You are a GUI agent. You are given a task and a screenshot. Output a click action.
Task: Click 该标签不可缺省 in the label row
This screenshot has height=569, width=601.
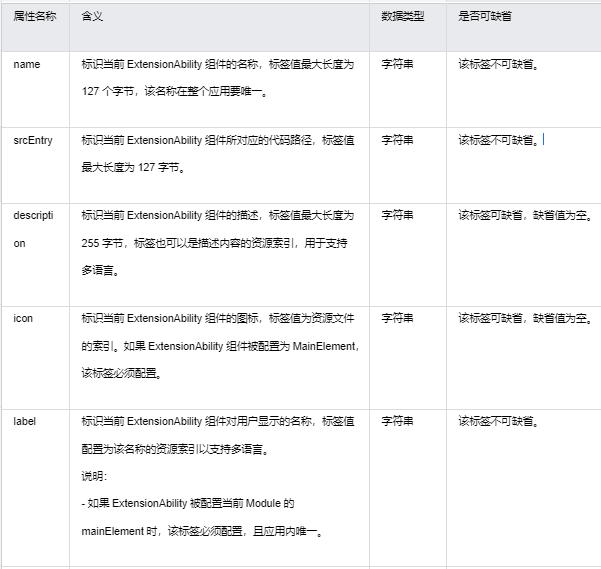(498, 421)
